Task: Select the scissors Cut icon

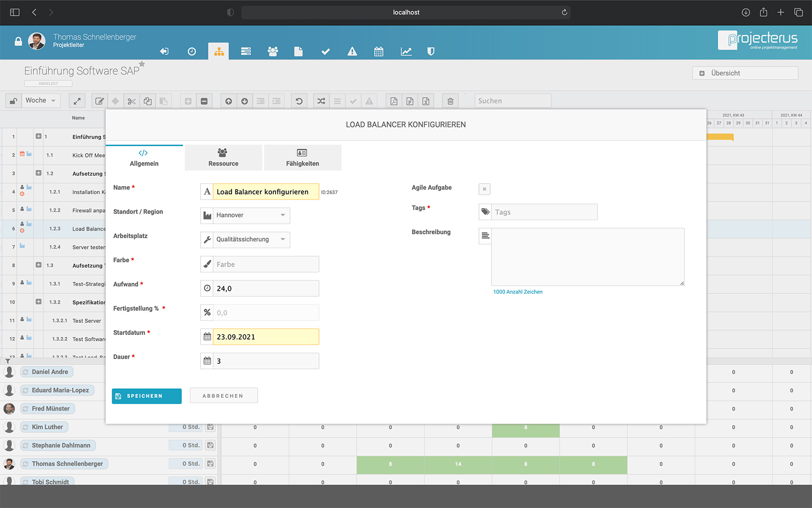Action: pos(131,101)
